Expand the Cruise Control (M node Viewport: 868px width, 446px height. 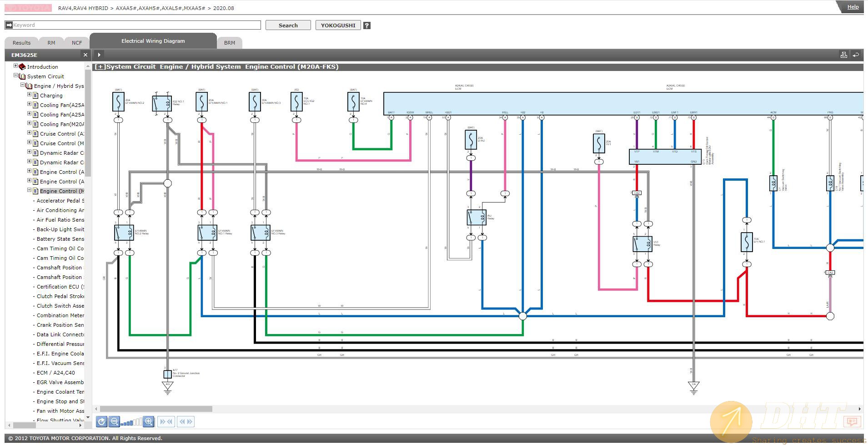pyautogui.click(x=29, y=142)
